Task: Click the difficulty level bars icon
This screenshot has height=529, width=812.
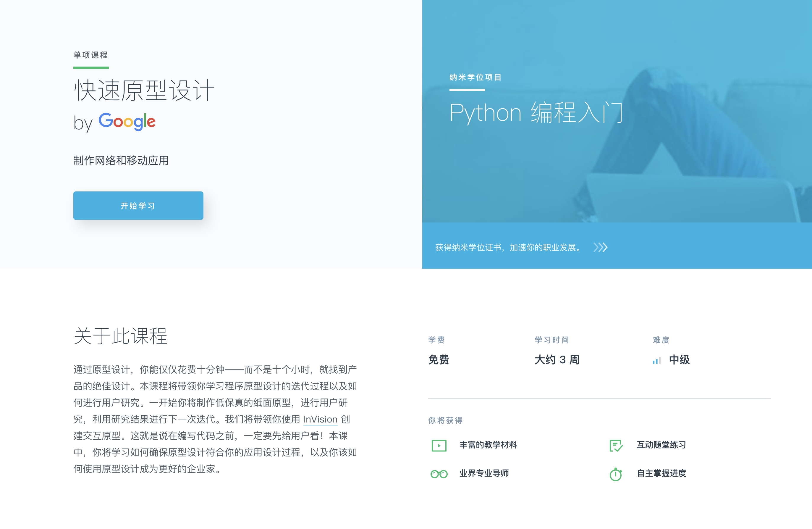Action: point(656,360)
